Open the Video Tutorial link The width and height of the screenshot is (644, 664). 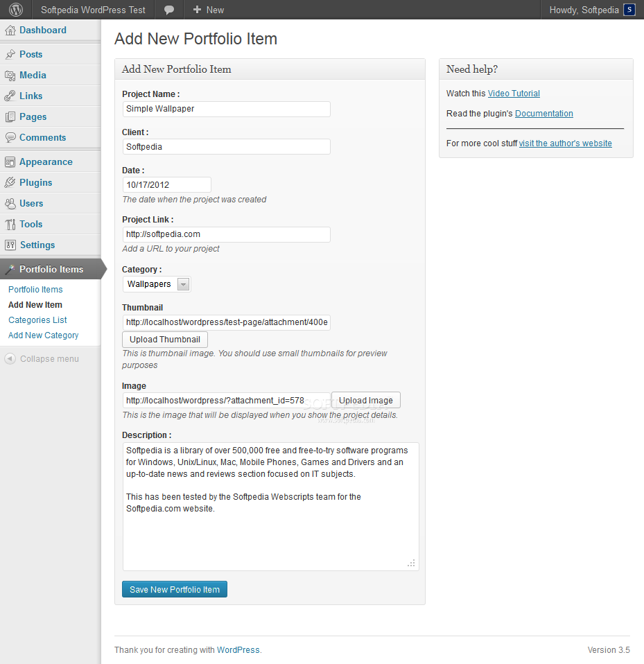[x=514, y=94]
